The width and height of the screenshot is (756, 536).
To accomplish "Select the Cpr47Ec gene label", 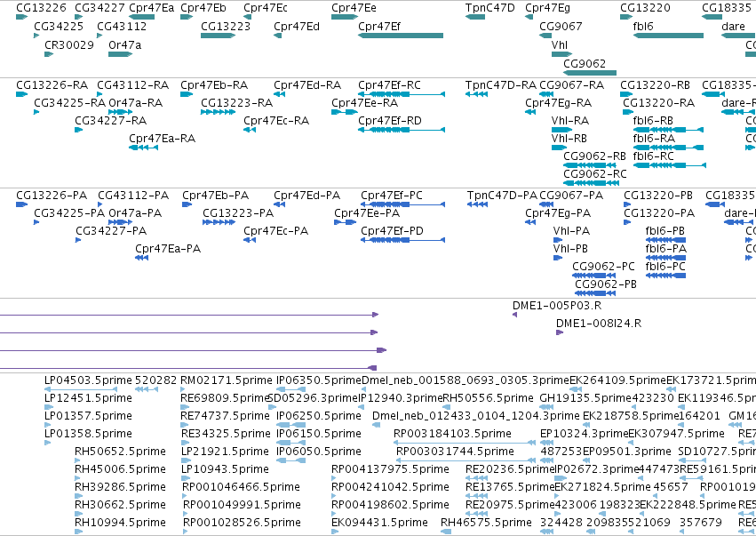I will (266, 8).
